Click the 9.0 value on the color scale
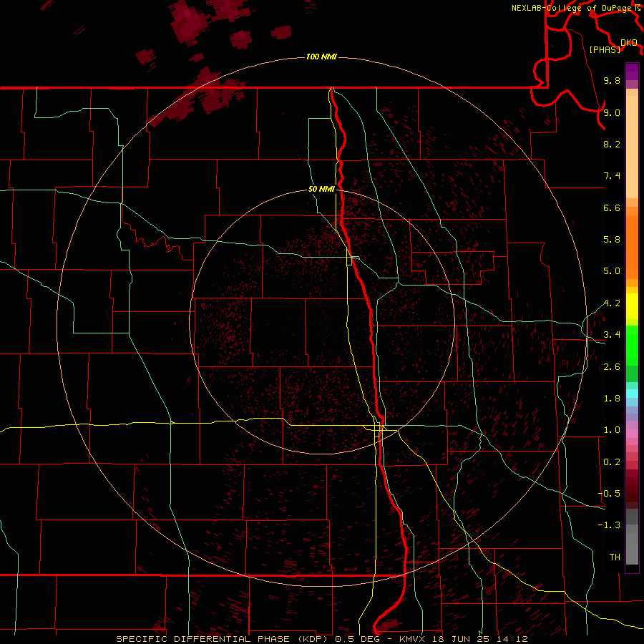Viewport: 644px width, 644px height. tap(612, 112)
